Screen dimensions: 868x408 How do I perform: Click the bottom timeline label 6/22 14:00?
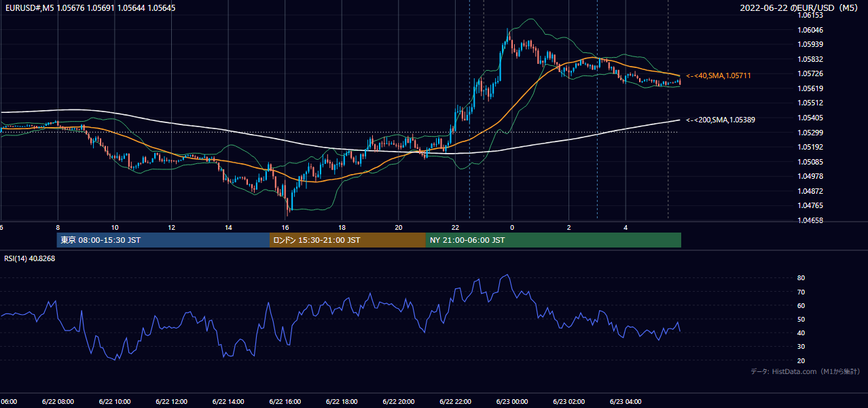click(x=228, y=401)
